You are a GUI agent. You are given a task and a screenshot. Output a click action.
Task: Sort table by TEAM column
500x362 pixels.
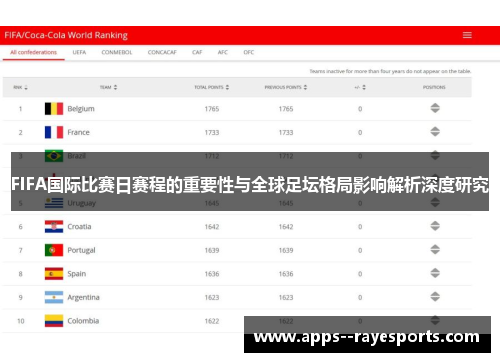click(x=108, y=87)
